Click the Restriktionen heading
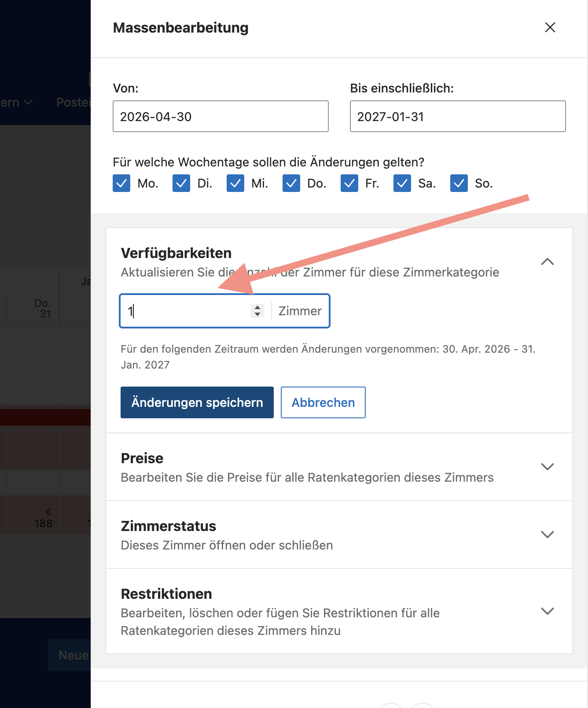The height and width of the screenshot is (708, 588). coord(166,594)
